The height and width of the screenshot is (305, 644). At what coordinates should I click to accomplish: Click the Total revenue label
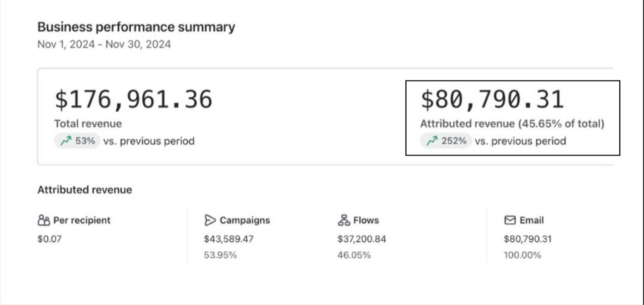88,124
